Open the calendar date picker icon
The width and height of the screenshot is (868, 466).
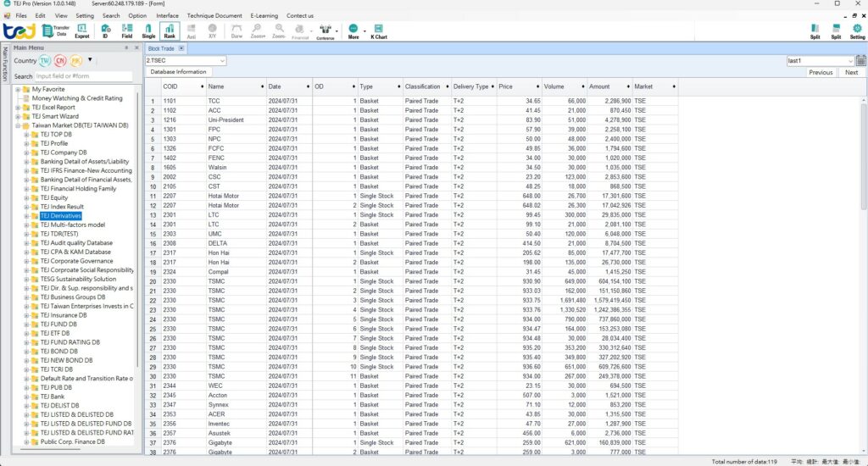pyautogui.click(x=860, y=61)
